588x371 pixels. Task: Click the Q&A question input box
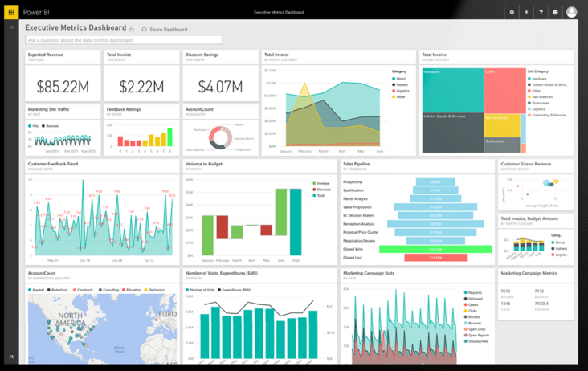(x=124, y=40)
